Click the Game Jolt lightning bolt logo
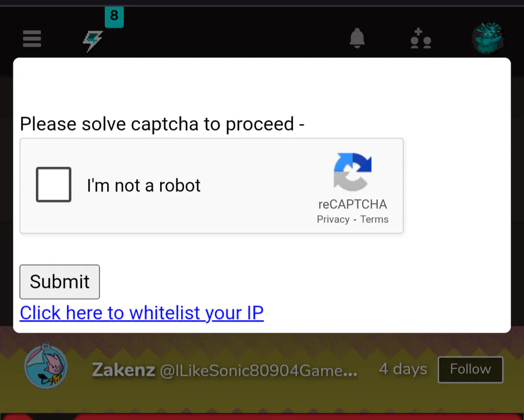 [93, 41]
